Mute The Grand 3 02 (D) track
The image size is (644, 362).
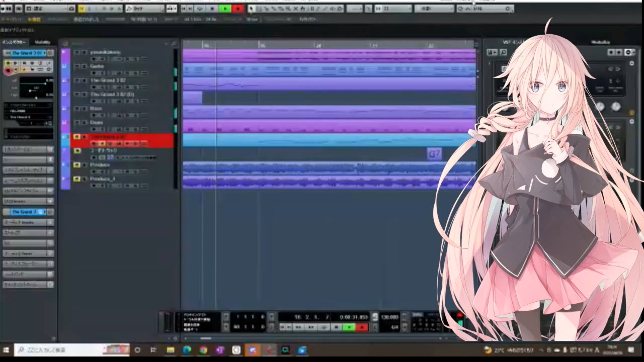[x=77, y=95]
